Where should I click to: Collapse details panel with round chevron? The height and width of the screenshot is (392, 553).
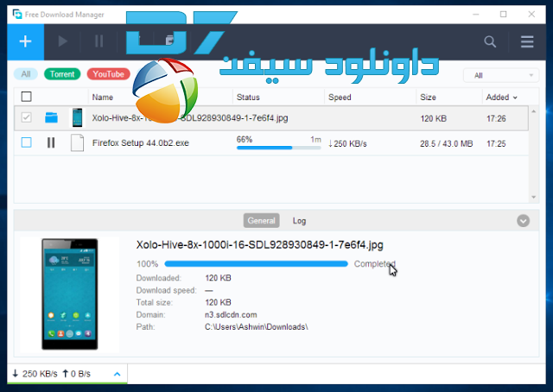[x=523, y=221]
